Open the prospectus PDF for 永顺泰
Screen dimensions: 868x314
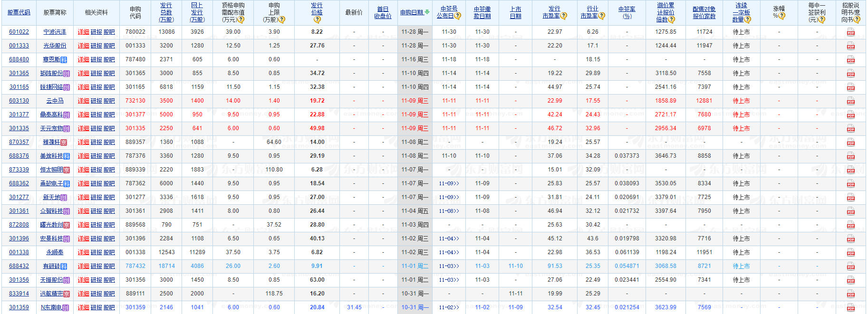coord(850,253)
